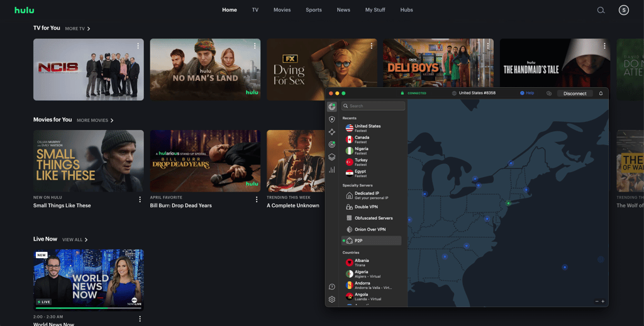
Task: Open options for Small Things Like These
Action: pyautogui.click(x=140, y=199)
